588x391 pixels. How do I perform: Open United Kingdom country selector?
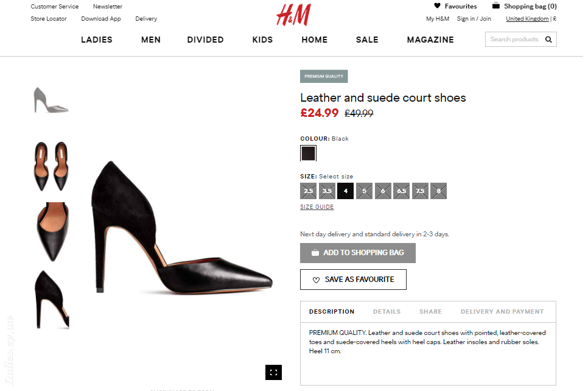527,19
